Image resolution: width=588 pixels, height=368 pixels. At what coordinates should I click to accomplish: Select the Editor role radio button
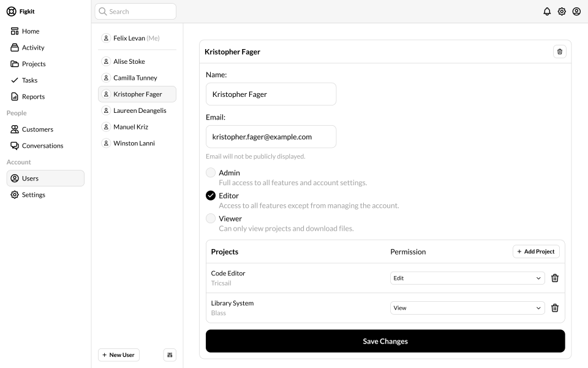(211, 196)
